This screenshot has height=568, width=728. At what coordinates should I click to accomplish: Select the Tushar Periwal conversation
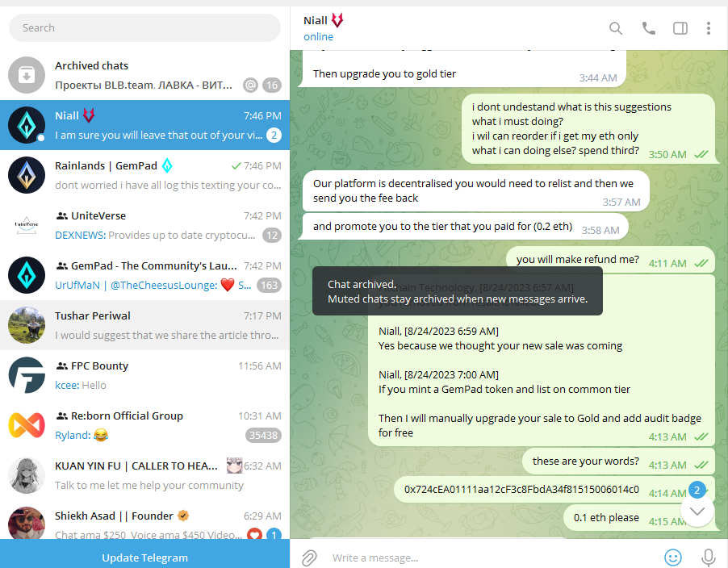click(x=144, y=325)
